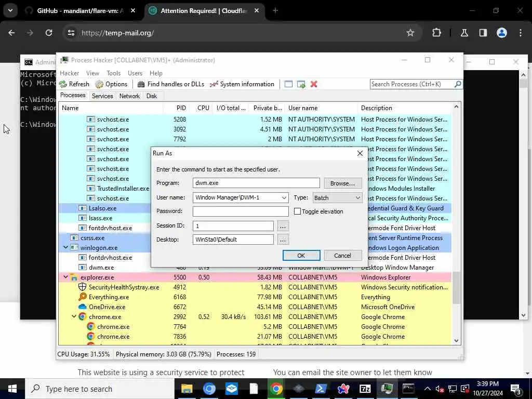Viewport: 532px width, 399px height.
Task: Click Chrome address bar URL
Action: point(118,33)
